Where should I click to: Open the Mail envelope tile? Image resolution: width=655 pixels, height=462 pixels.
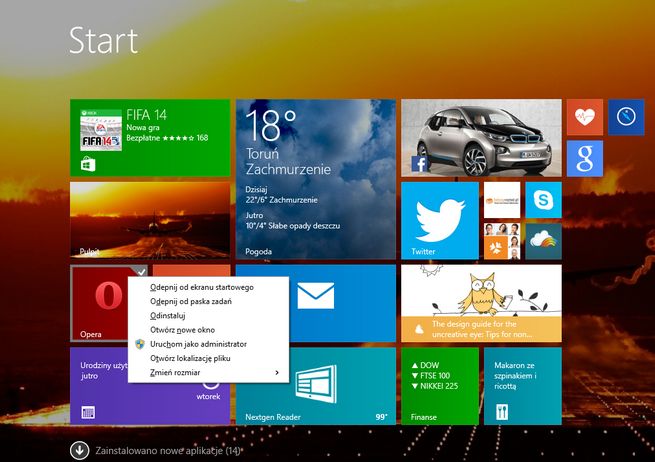click(342, 303)
